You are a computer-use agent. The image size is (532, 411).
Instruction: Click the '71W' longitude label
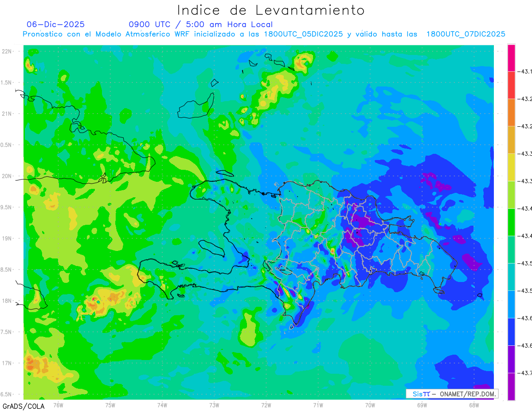[x=318, y=405]
